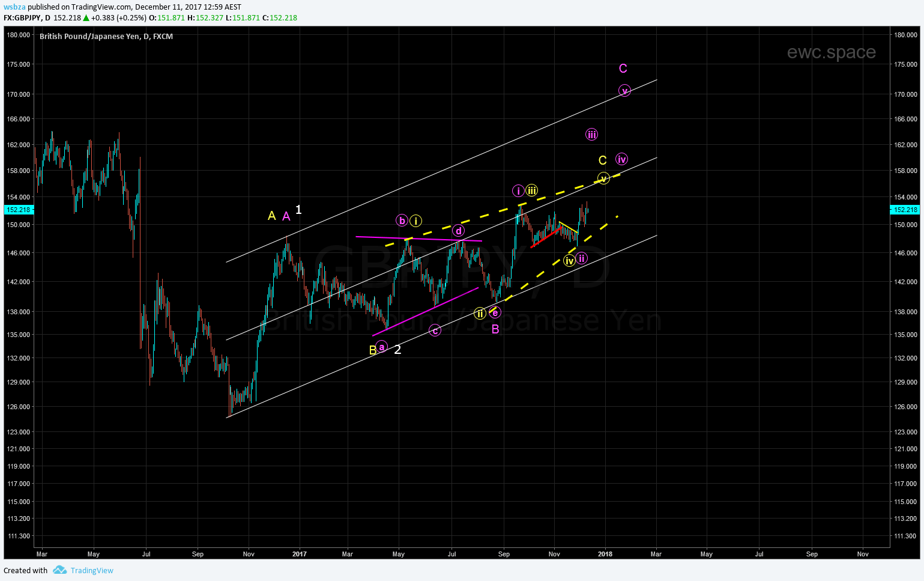The height and width of the screenshot is (581, 924).
Task: Click the circled magenta 'd' wave marker
Action: [x=458, y=231]
